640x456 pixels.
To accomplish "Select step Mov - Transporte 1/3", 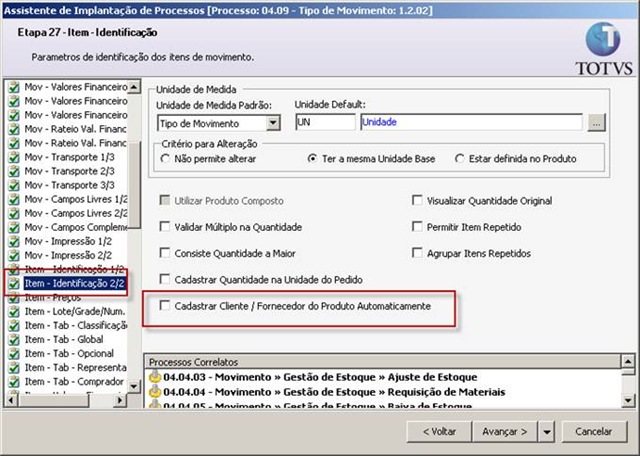I will click(69, 157).
